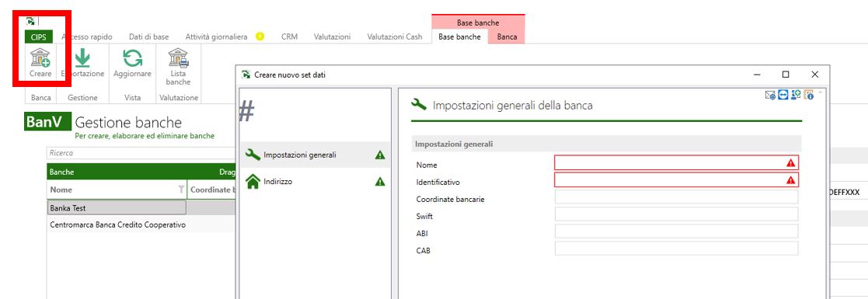Click the Creare bank icon in the ribbon
This screenshot has width=868, height=299.
coord(40,57)
